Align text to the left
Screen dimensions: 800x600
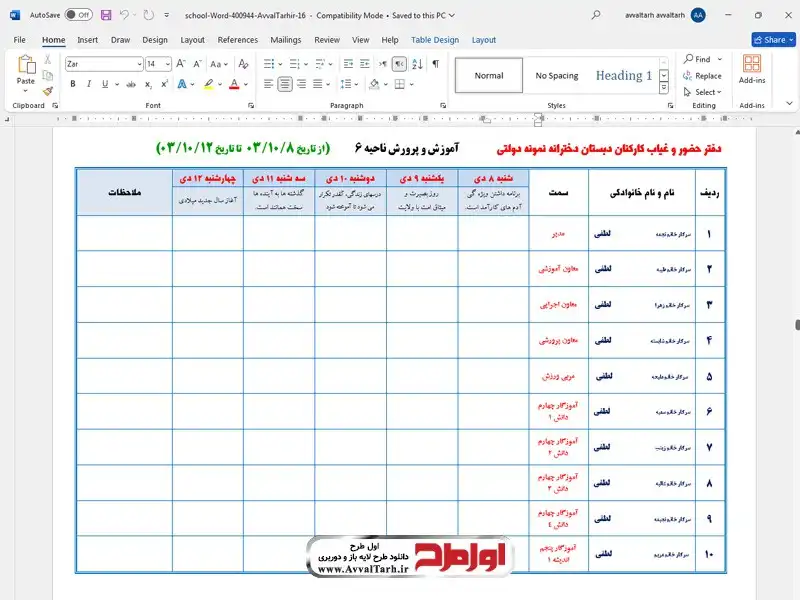[x=268, y=84]
